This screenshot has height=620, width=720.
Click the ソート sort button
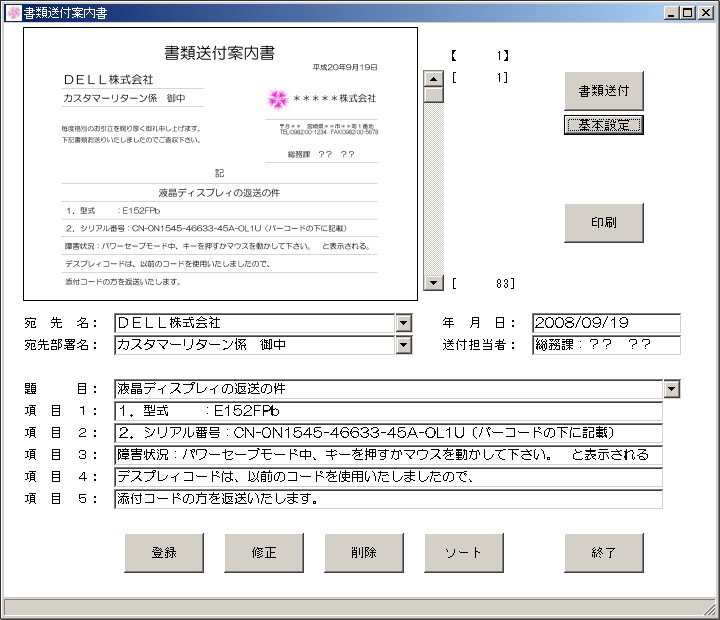(x=464, y=552)
